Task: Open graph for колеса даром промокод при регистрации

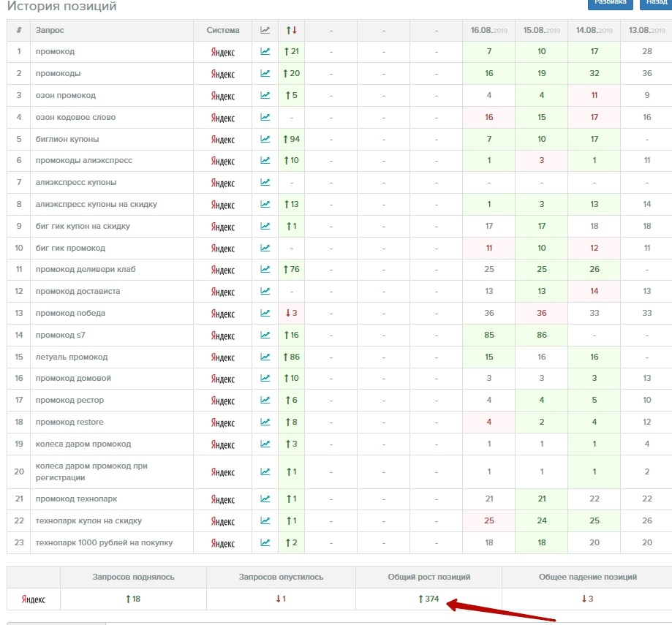Action: [265, 471]
